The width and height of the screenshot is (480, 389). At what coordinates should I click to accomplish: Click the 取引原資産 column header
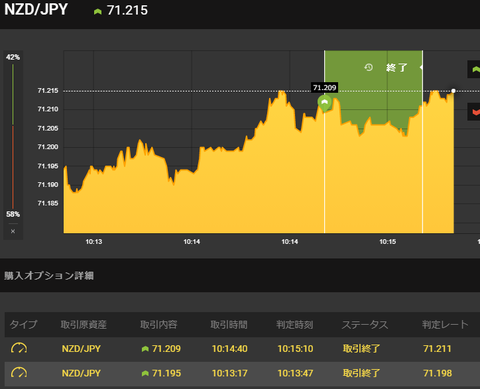coord(84,324)
